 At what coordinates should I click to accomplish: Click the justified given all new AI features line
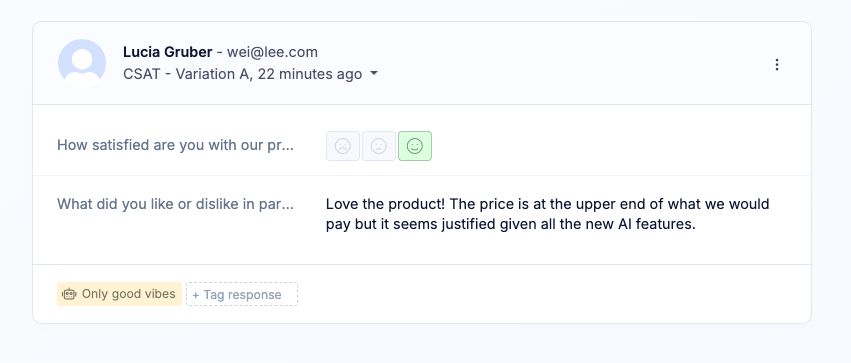point(511,224)
